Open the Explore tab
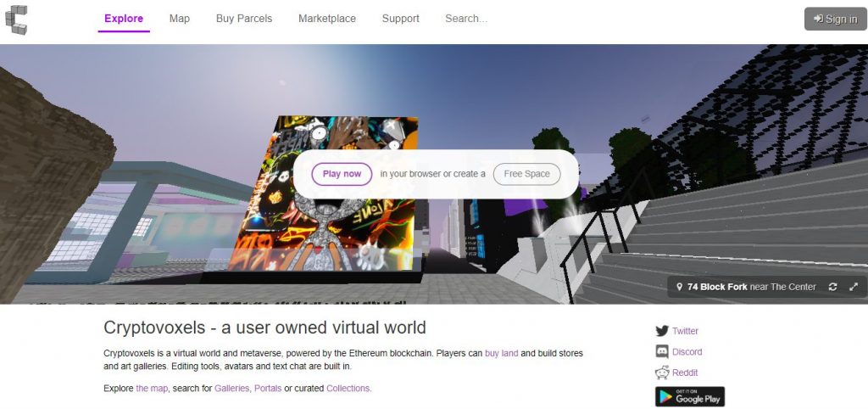868x409 pixels. point(124,19)
